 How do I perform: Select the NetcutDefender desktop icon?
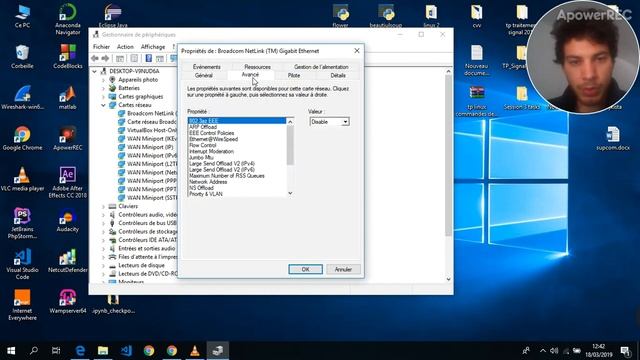67,261
